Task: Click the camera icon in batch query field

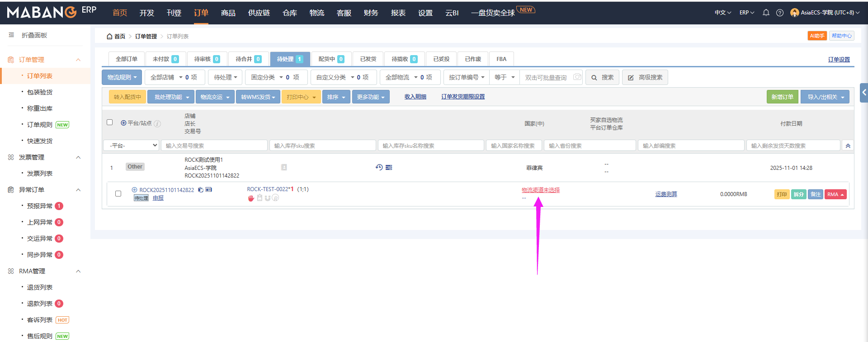Action: click(577, 77)
